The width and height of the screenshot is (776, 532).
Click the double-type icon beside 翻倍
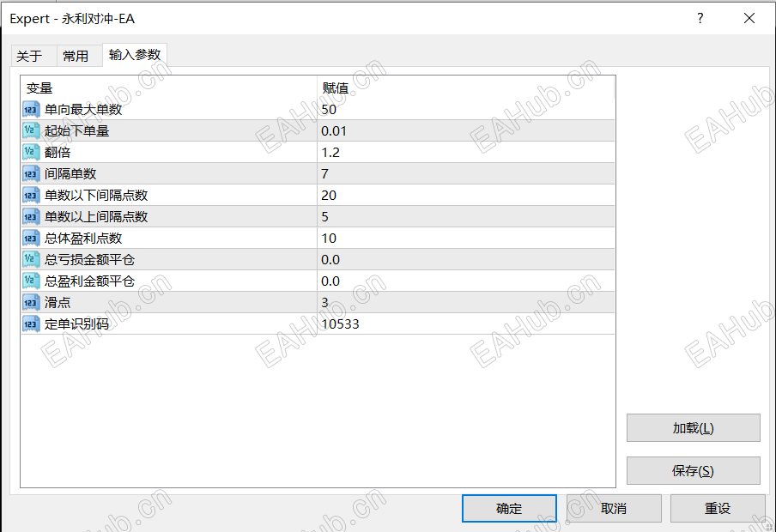tap(31, 153)
